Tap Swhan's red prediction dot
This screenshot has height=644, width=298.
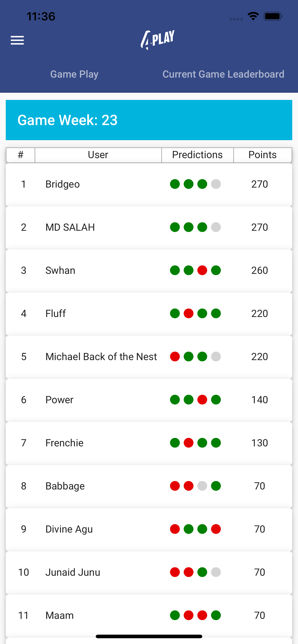pyautogui.click(x=202, y=270)
